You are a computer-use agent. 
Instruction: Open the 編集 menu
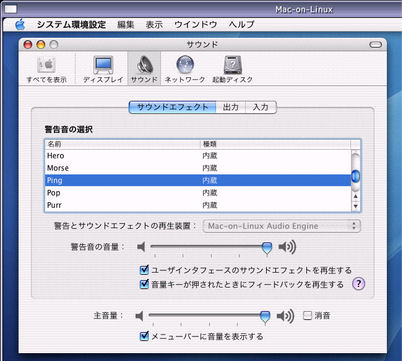tap(126, 25)
